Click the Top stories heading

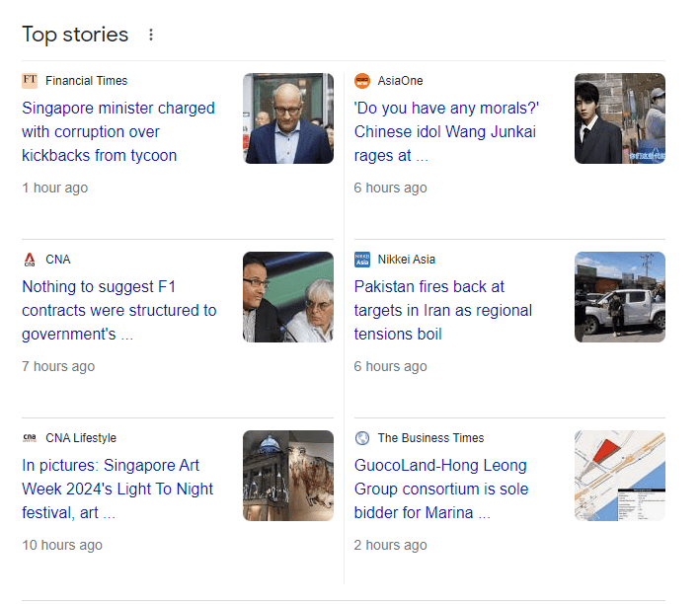coord(75,35)
